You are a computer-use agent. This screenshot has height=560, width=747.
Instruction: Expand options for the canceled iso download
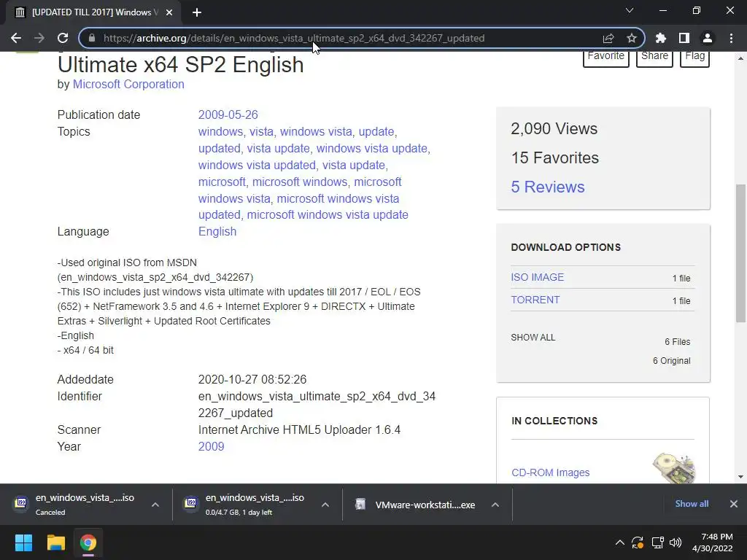tap(155, 505)
